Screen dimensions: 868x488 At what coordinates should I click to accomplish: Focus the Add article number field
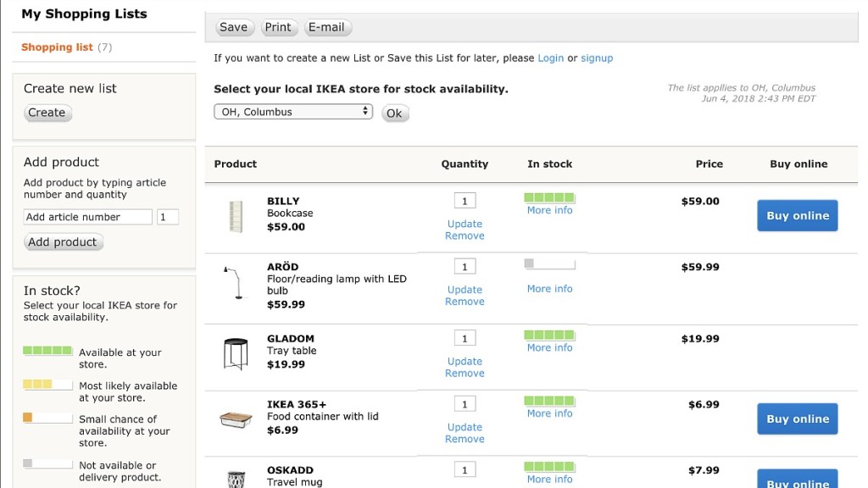pyautogui.click(x=88, y=217)
